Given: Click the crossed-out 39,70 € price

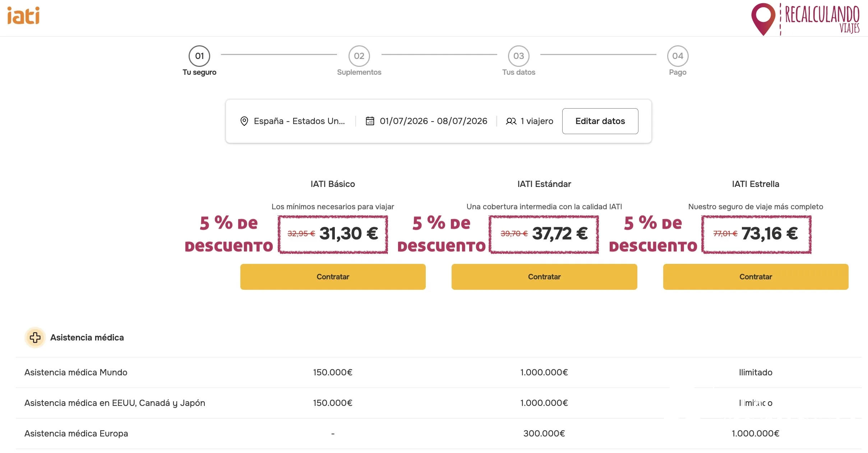Looking at the screenshot, I should [x=514, y=234].
